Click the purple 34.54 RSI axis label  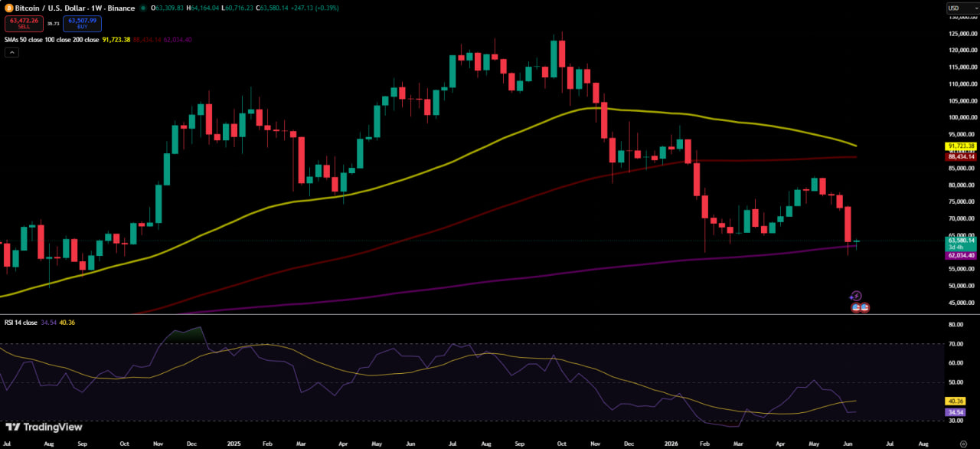tap(955, 412)
